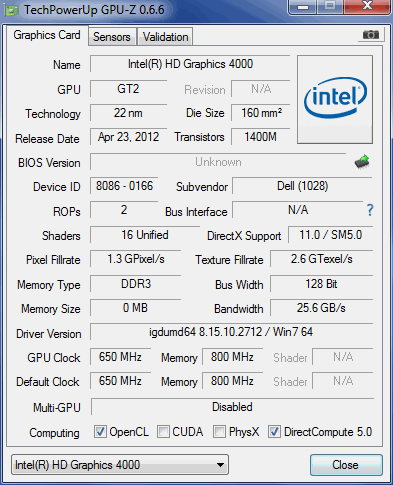Click the BIOS save chip icon

pos(362,162)
